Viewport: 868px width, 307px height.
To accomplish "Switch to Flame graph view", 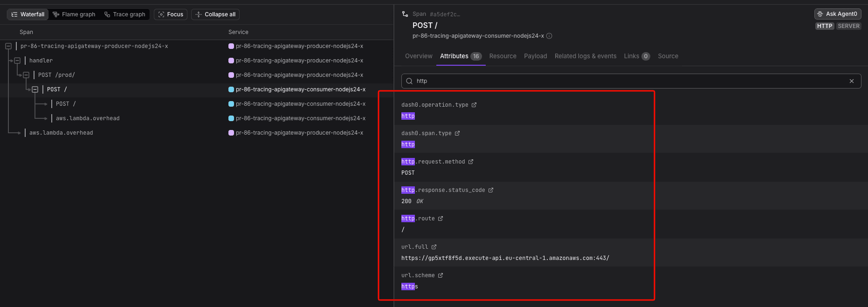I will (74, 14).
